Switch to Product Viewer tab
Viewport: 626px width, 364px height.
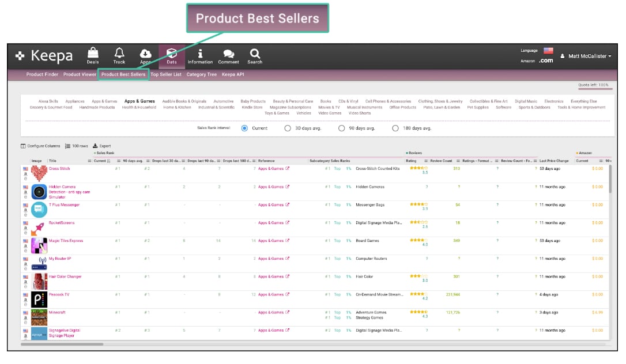tap(80, 74)
